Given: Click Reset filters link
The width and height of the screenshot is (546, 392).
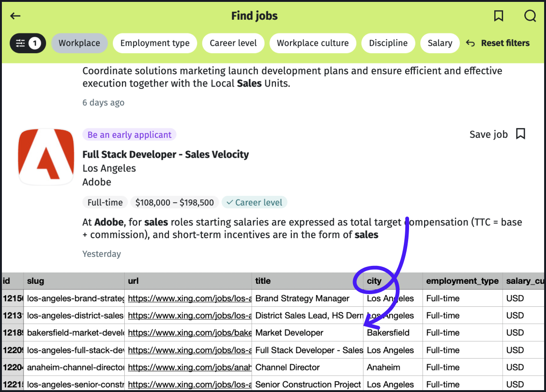Looking at the screenshot, I should 505,43.
